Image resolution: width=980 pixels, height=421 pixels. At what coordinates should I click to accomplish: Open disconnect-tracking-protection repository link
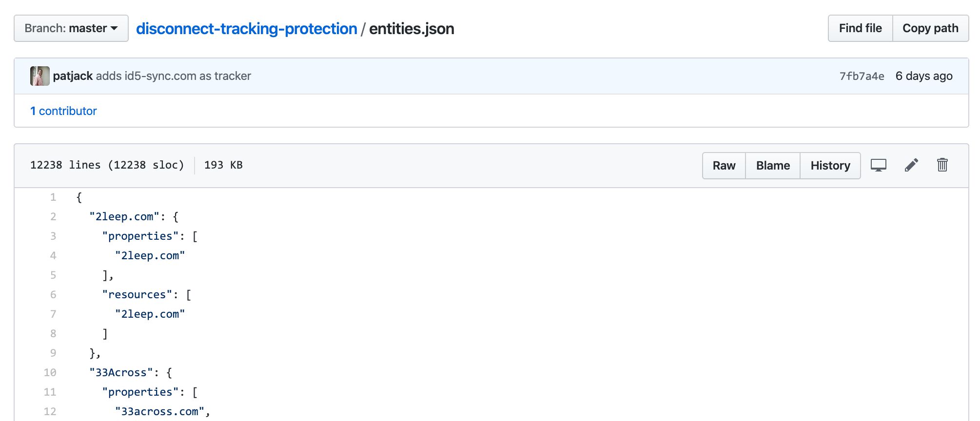247,29
